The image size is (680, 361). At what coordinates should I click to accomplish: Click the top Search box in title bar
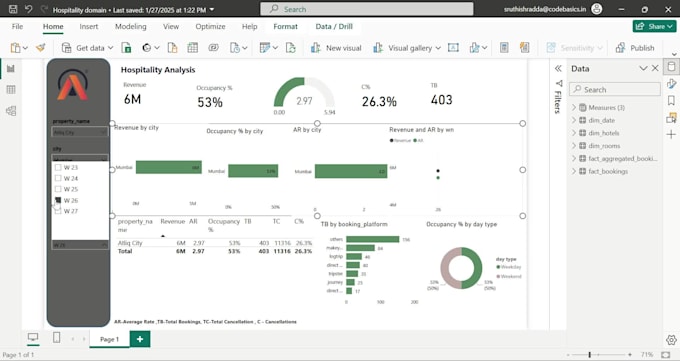point(366,9)
